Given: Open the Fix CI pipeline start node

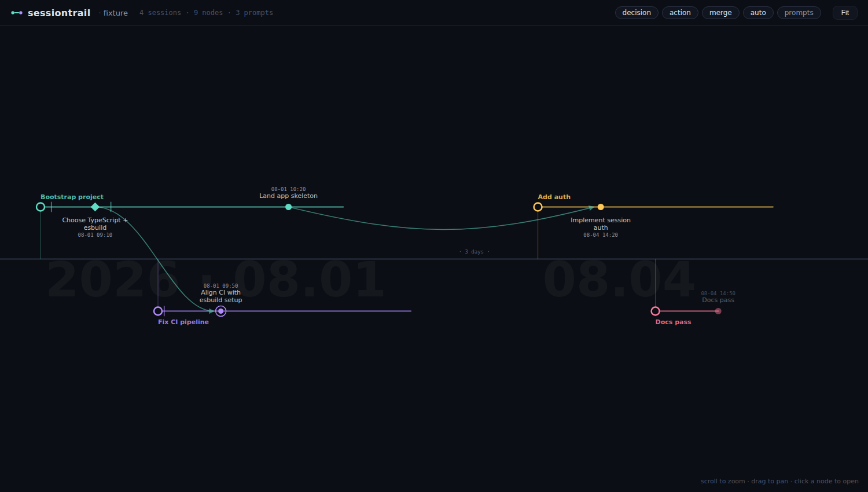Looking at the screenshot, I should [x=158, y=311].
